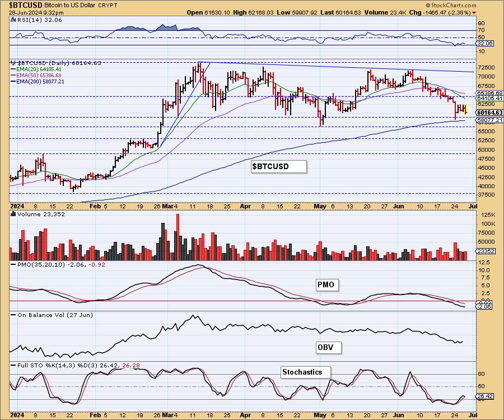Click the bold 60164.63 last-price axis tag

tap(490, 113)
